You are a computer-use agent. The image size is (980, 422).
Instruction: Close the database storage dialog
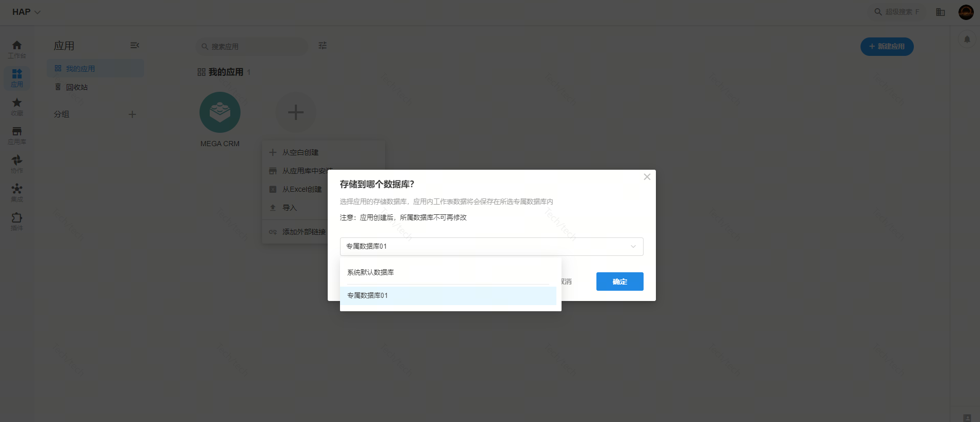(x=647, y=177)
